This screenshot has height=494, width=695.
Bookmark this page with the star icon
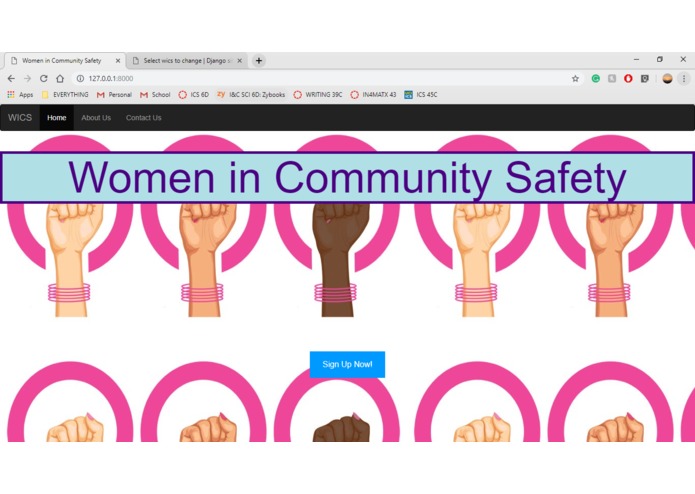[x=575, y=78]
